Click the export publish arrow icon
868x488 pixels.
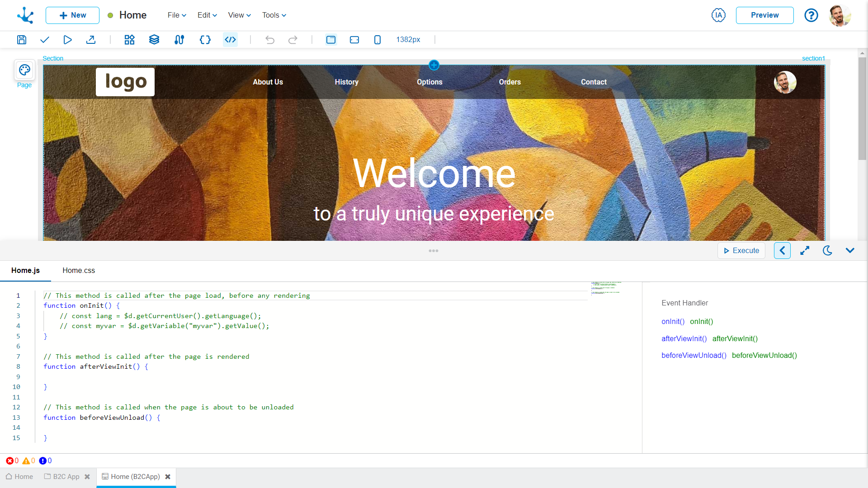click(91, 40)
